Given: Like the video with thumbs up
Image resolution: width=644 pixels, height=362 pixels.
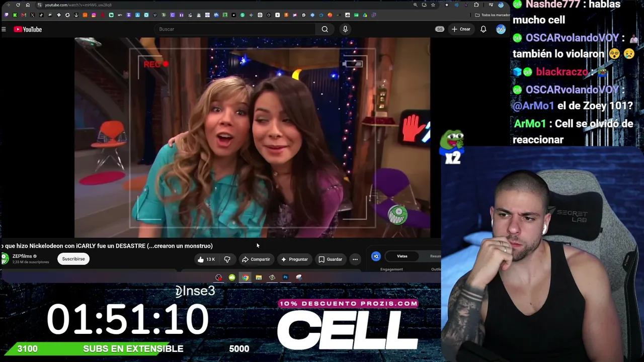Looking at the screenshot, I should [206, 259].
